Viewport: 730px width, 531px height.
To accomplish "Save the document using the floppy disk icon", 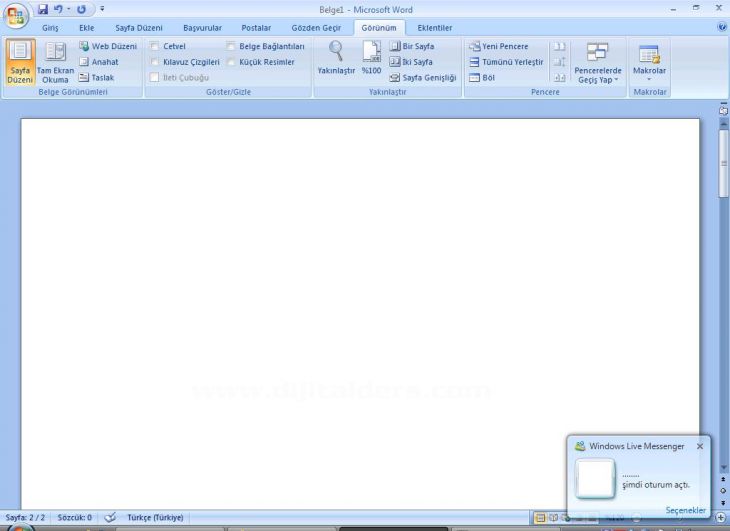I will 42,9.
